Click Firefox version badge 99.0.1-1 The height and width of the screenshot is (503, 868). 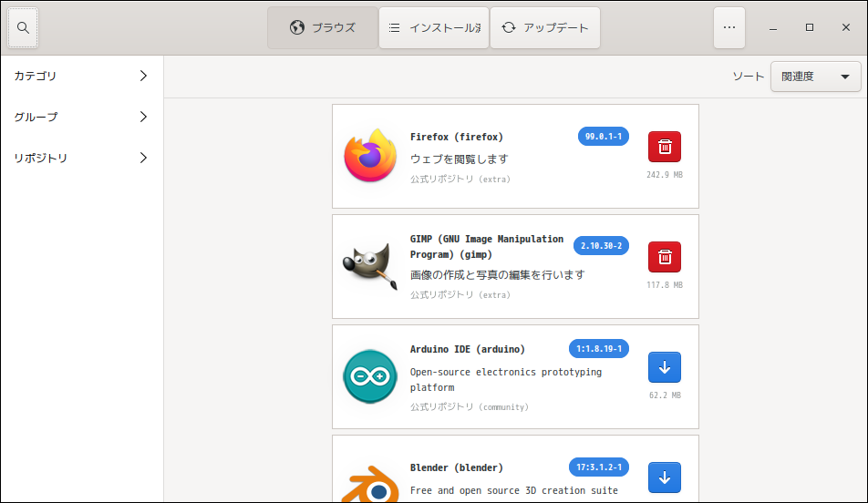pos(604,136)
